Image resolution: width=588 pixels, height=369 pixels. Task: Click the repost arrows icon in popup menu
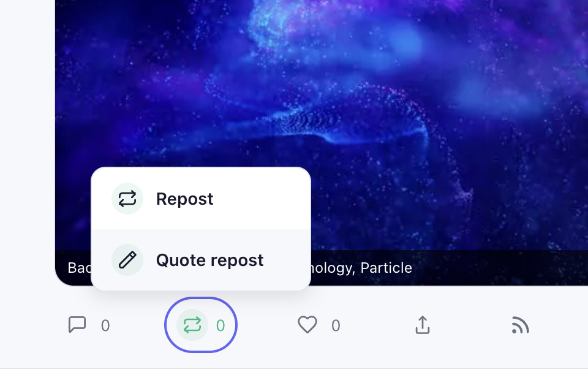[x=127, y=199]
